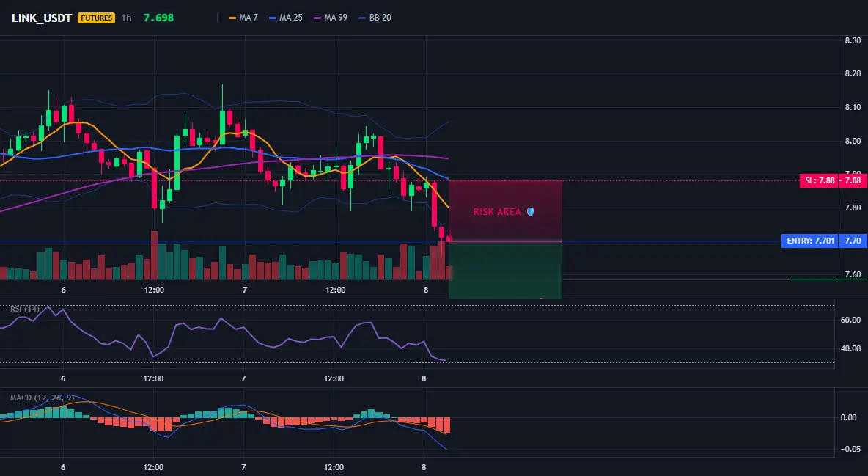Click the date 7 label under price chart
Image resolution: width=868 pixels, height=476 pixels.
[245, 290]
